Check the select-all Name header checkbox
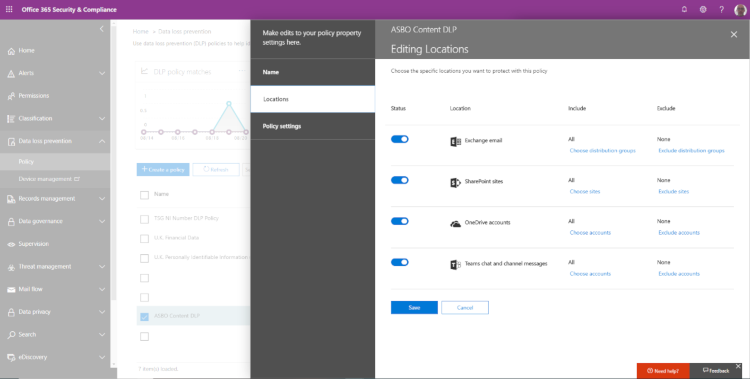Viewport: 750px width, 379px height. click(x=144, y=195)
